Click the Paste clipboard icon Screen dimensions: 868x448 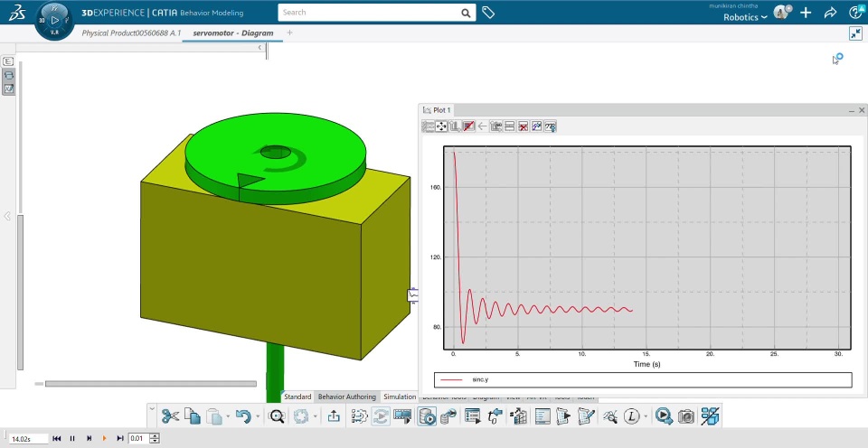click(x=214, y=415)
